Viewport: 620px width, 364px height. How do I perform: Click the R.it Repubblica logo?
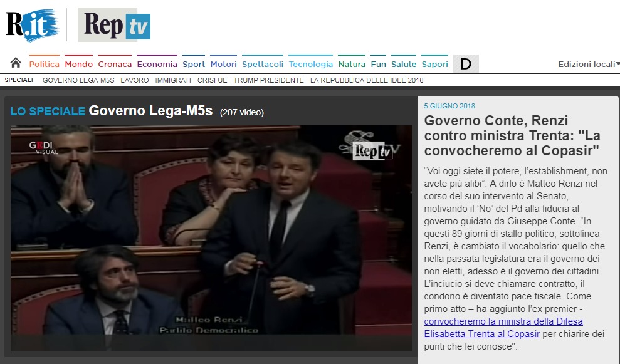pyautogui.click(x=33, y=25)
